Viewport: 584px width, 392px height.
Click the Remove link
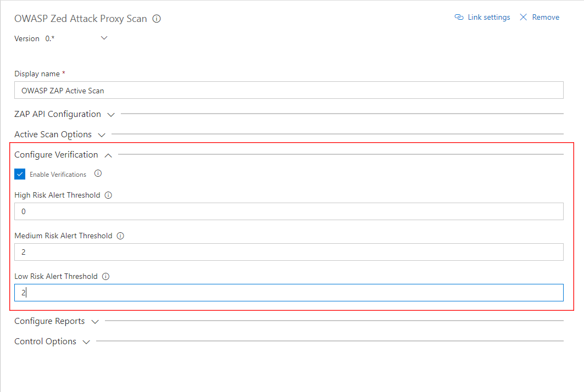tap(546, 17)
